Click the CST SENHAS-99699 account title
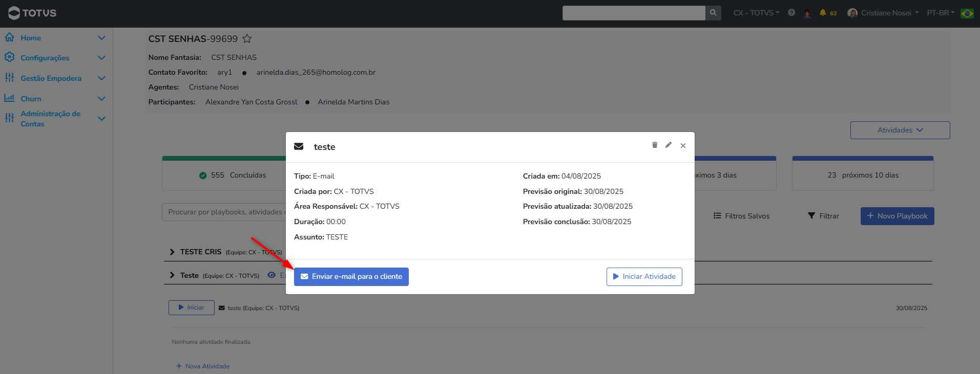980x374 pixels. tap(193, 39)
